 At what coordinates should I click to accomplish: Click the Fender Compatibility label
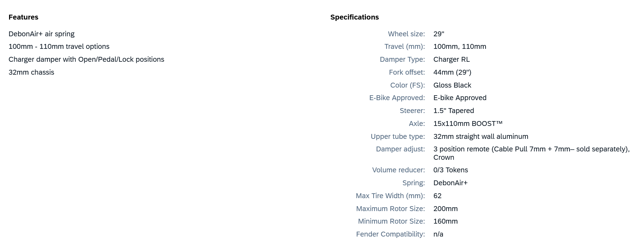pyautogui.click(x=390, y=234)
